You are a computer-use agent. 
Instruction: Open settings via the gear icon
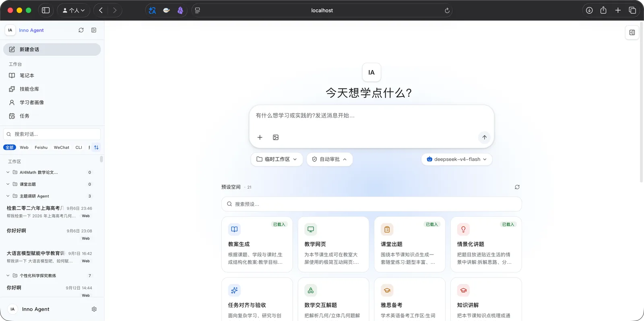tap(94, 309)
